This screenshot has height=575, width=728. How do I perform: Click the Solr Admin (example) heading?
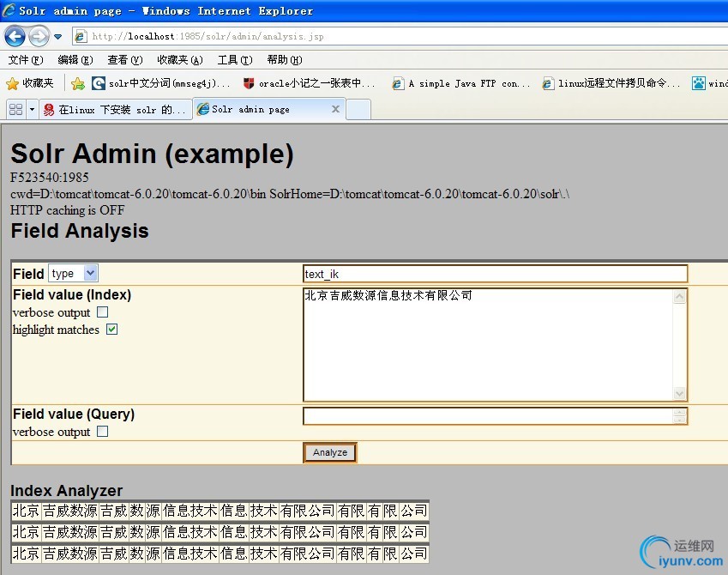coord(152,154)
